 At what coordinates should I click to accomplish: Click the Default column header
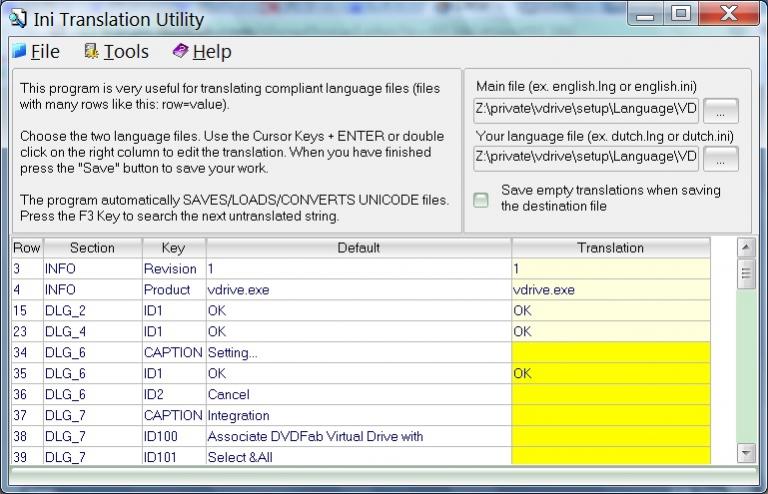[358, 248]
